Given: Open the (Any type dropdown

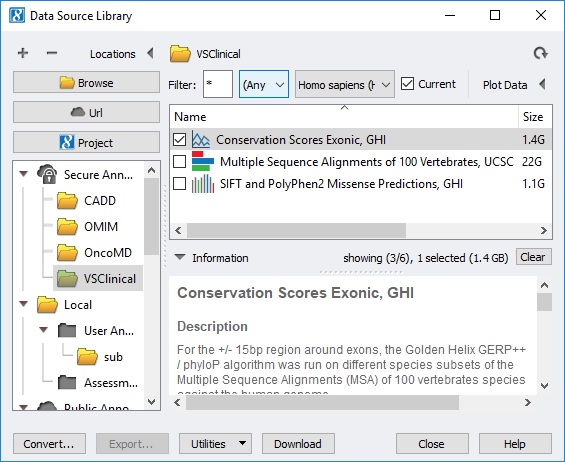Looking at the screenshot, I should 264,84.
